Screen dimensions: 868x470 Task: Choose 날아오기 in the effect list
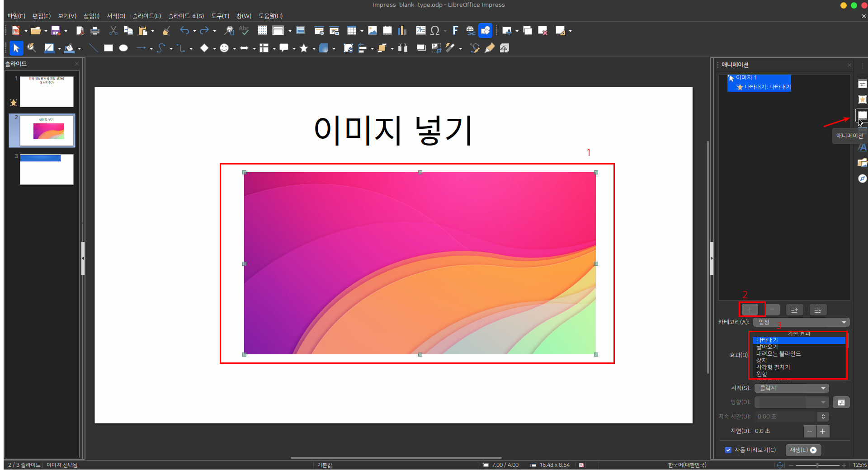point(767,347)
